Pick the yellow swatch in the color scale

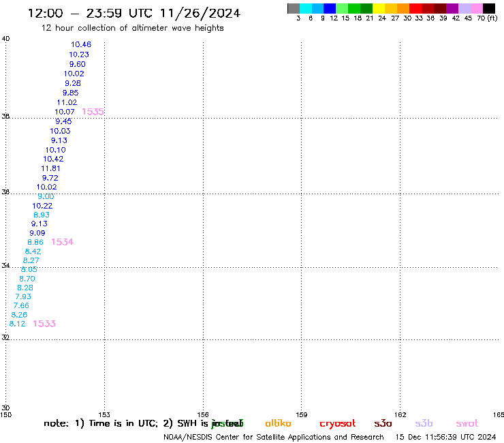(x=379, y=8)
